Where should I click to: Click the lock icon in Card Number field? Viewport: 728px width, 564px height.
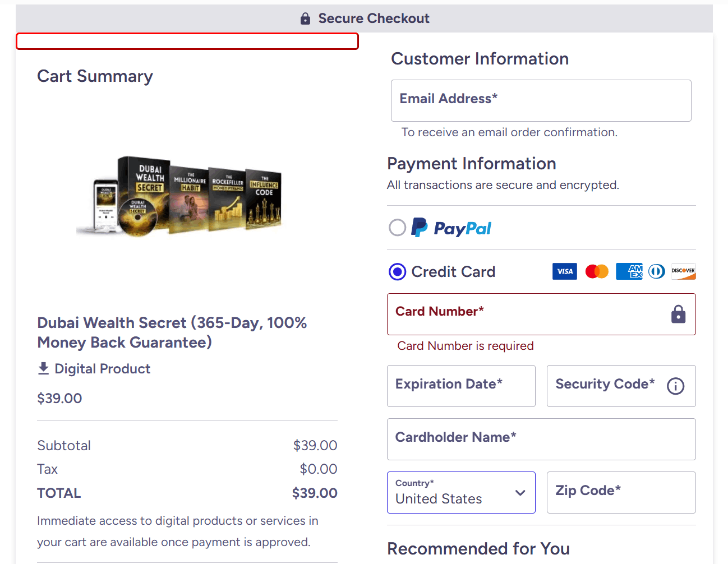click(x=678, y=315)
